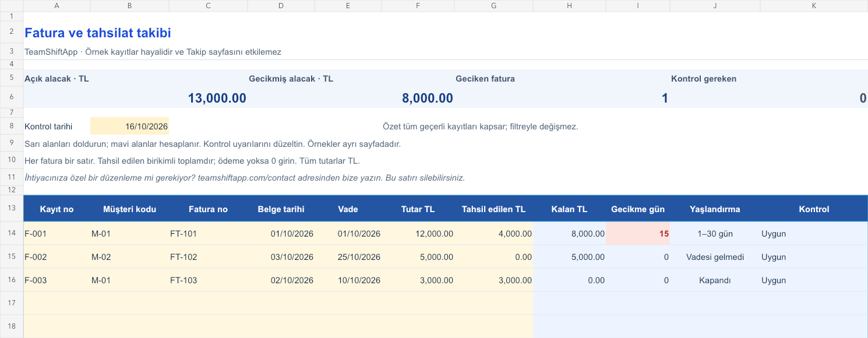Select the F-002 record cell
The width and height of the screenshot is (868, 338).
57,257
